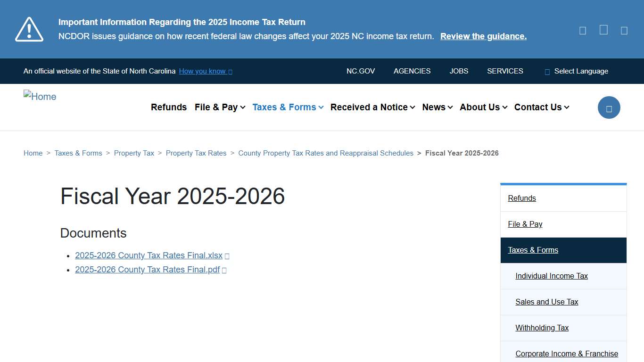Expand the News navigation menu
644x362 pixels.
tap(437, 107)
